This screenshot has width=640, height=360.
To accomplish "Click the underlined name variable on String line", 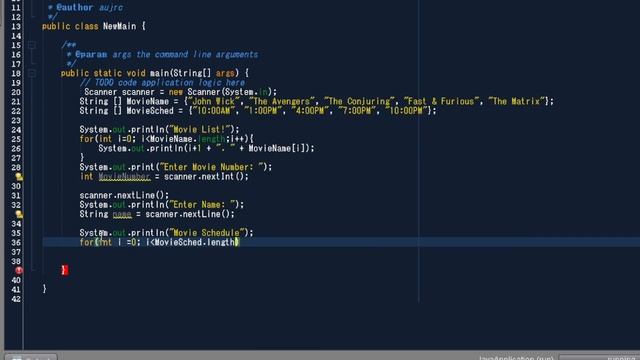I will pos(122,214).
